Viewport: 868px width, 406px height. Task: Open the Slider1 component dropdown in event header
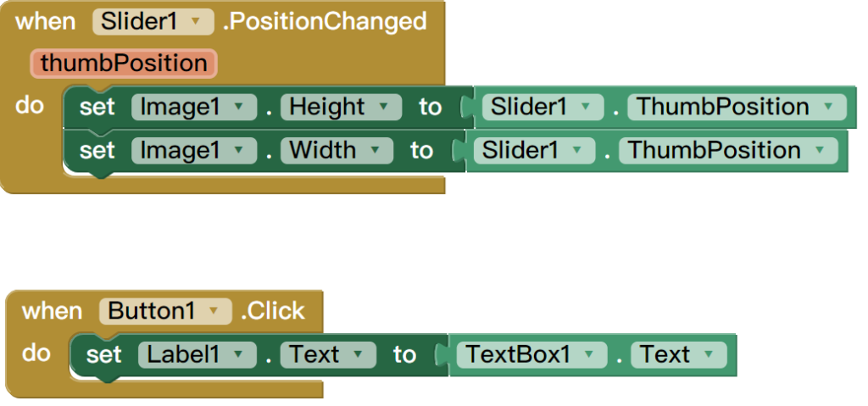[198, 22]
